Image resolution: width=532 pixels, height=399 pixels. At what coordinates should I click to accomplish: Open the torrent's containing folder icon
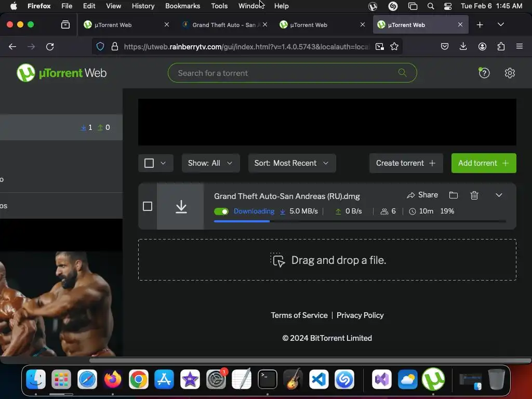[x=453, y=195]
